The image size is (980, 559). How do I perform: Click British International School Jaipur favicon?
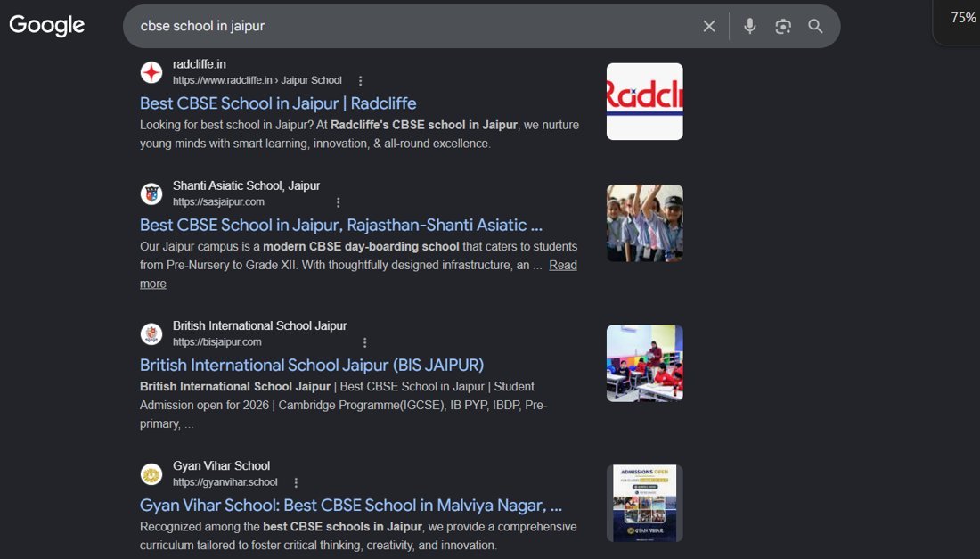tap(151, 334)
